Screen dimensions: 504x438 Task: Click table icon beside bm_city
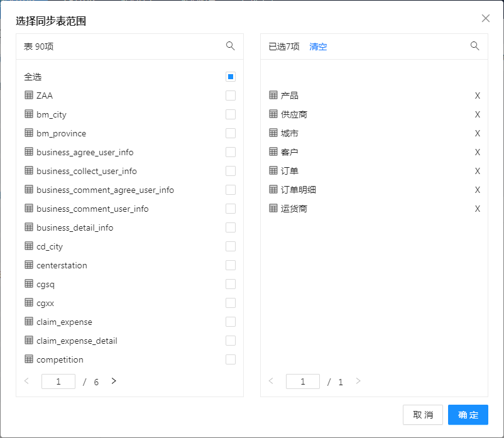(29, 114)
